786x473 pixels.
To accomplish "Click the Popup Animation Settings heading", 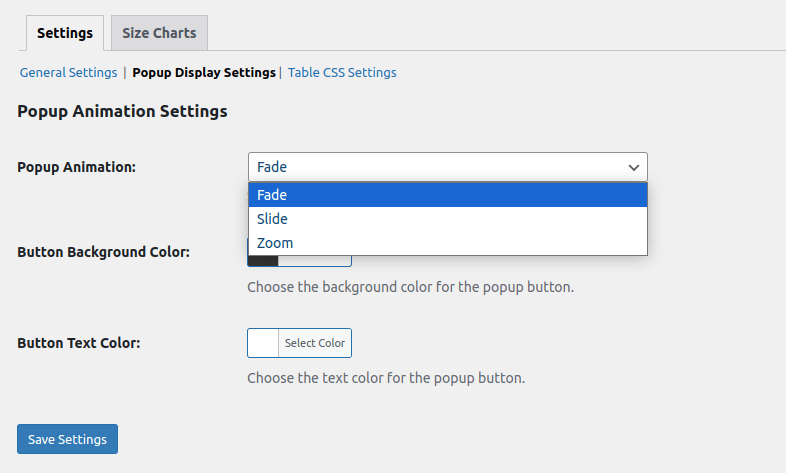I will point(122,111).
